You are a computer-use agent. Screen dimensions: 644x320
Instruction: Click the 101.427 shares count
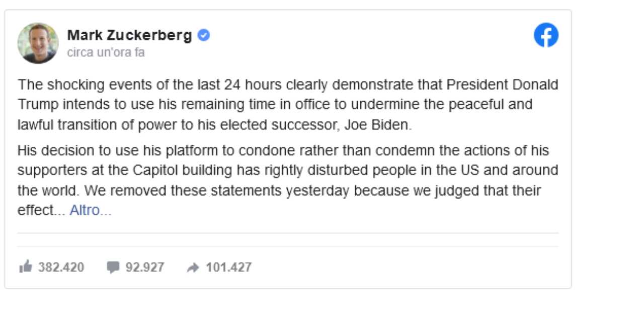coord(228,267)
